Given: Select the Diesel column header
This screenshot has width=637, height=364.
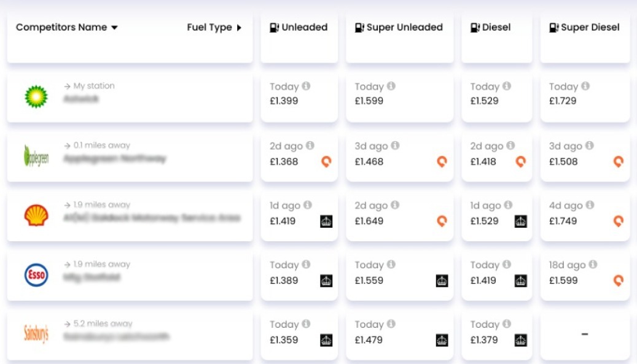Looking at the screenshot, I should click(490, 28).
